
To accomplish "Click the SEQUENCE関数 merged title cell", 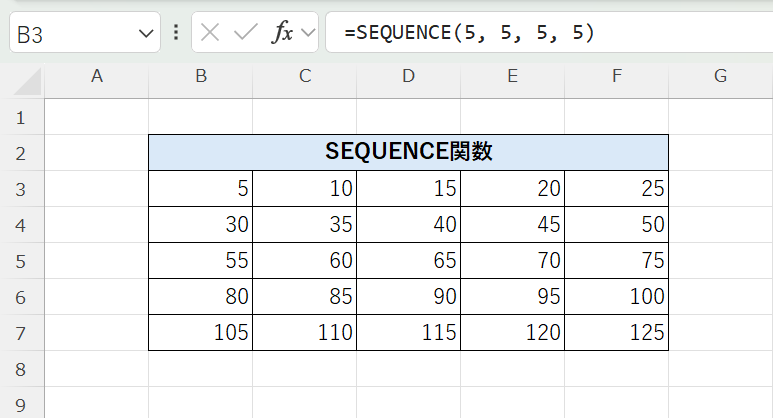I will 408,153.
